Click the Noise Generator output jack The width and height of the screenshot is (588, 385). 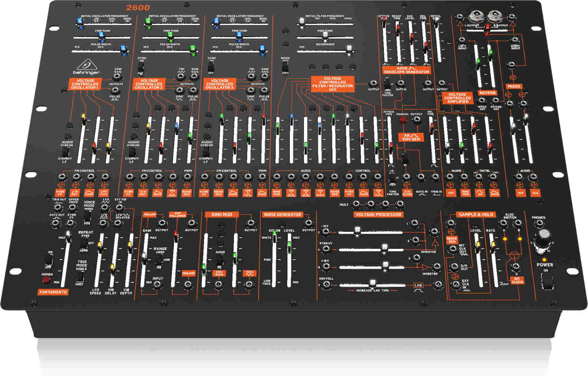(308, 223)
